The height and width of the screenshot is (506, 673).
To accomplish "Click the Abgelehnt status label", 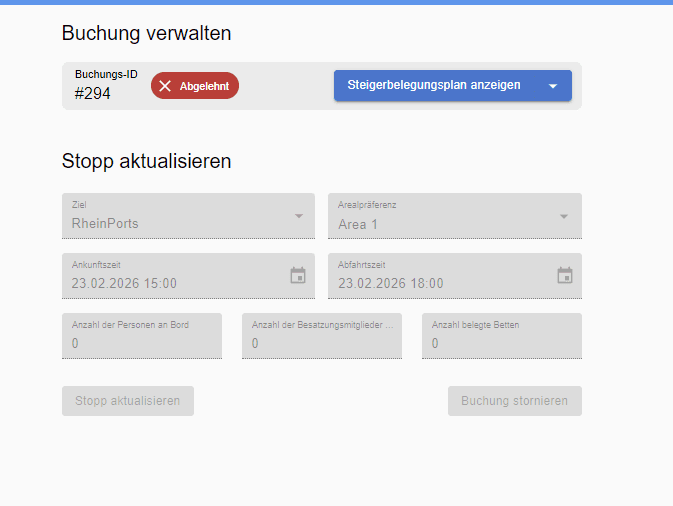I will [204, 86].
